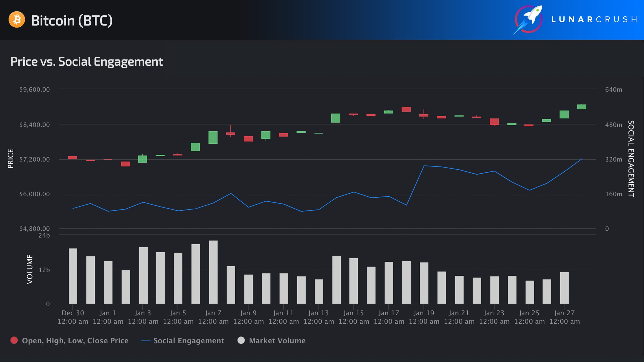Click the PRICE axis title
Screen dimensions: 644x362
10,159
